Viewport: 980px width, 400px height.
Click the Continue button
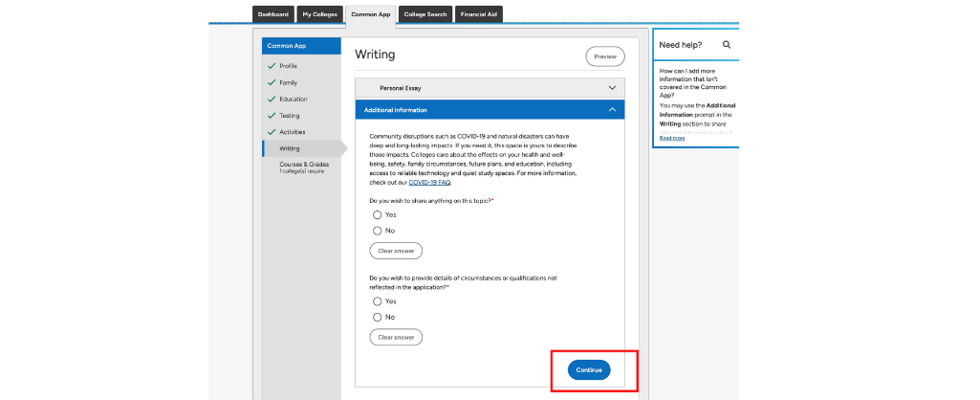pos(589,370)
